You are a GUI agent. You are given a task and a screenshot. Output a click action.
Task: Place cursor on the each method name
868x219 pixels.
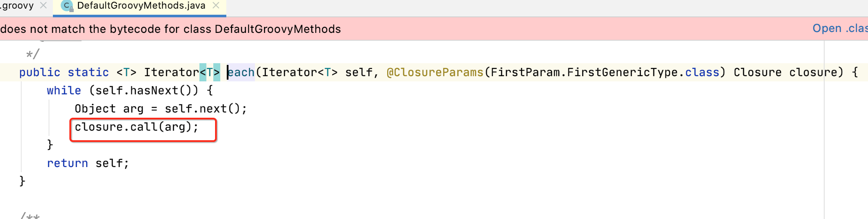(241, 72)
